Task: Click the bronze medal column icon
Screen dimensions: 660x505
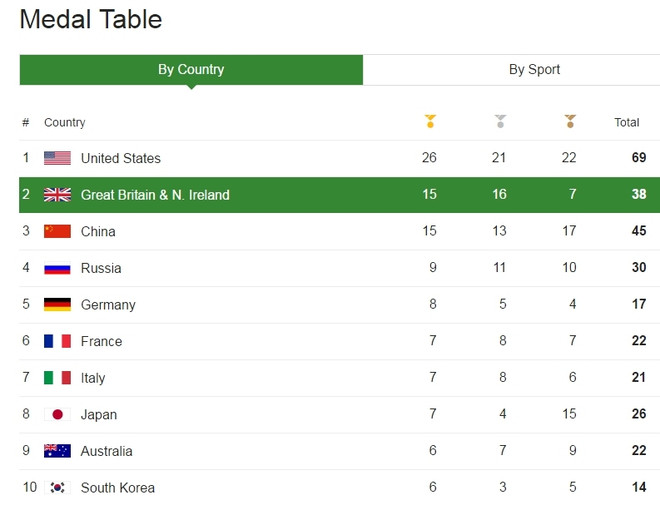Action: [570, 121]
